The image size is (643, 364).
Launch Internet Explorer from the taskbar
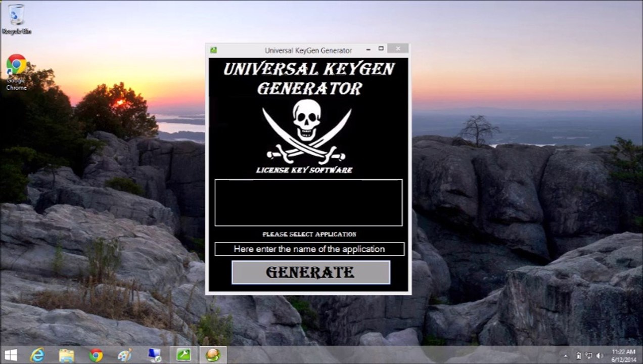(x=37, y=355)
